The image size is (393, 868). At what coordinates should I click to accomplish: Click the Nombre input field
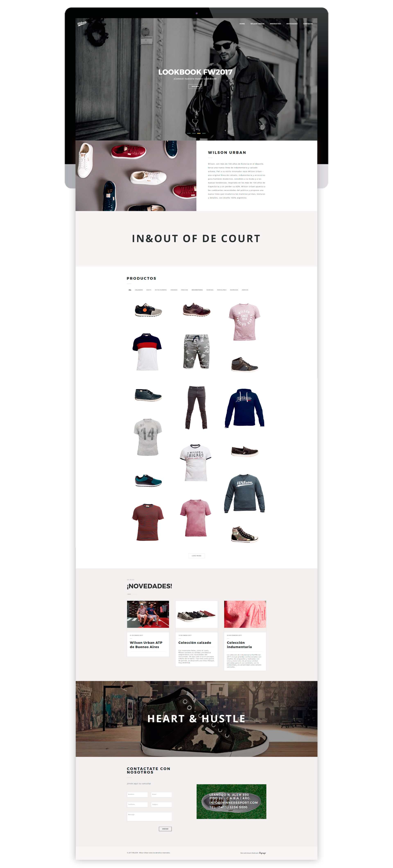pyautogui.click(x=137, y=795)
